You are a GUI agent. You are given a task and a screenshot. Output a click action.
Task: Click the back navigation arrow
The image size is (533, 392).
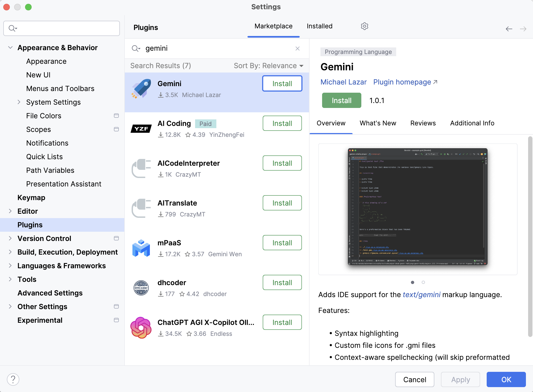[509, 29]
